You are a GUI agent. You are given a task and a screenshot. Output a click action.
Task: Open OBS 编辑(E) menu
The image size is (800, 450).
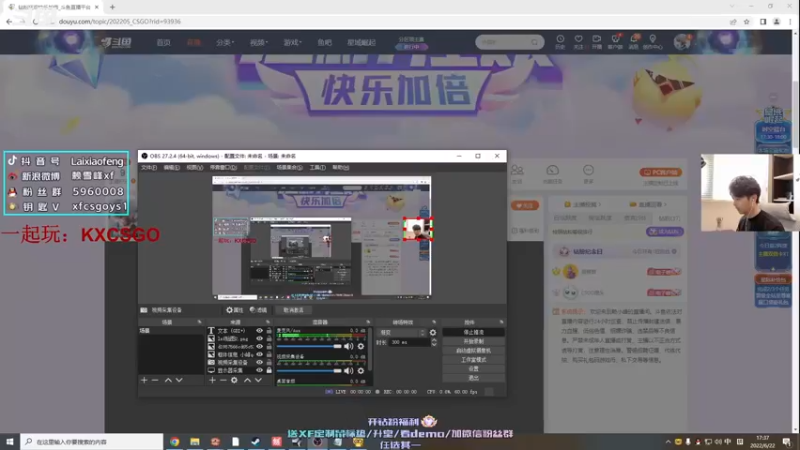(171, 168)
